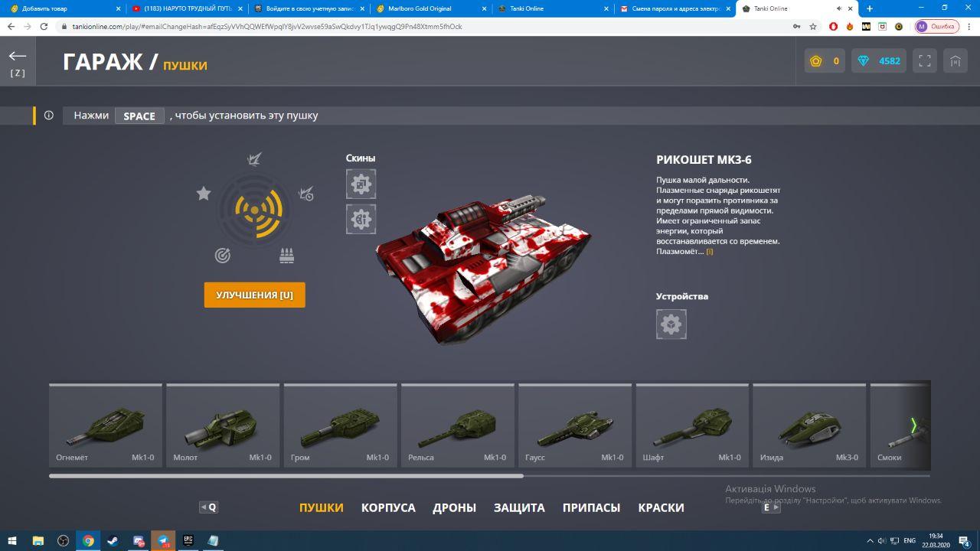980x551 pixels.
Task: Select the top impact stat icon
Action: [x=254, y=159]
